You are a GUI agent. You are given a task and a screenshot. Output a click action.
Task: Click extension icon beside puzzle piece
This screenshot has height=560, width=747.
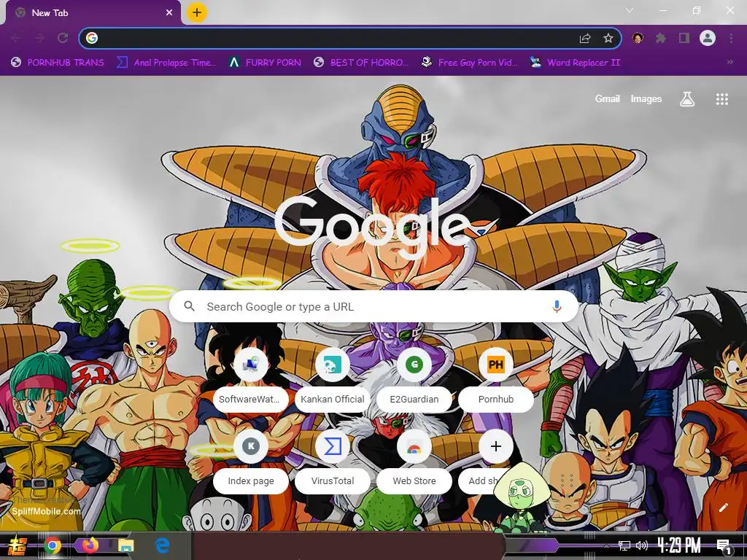click(x=638, y=38)
